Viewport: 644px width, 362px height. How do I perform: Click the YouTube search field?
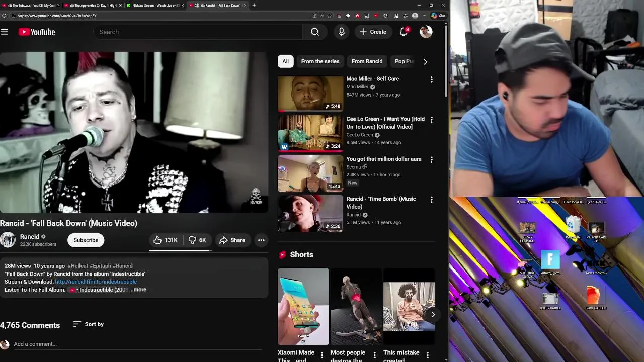[x=198, y=32]
